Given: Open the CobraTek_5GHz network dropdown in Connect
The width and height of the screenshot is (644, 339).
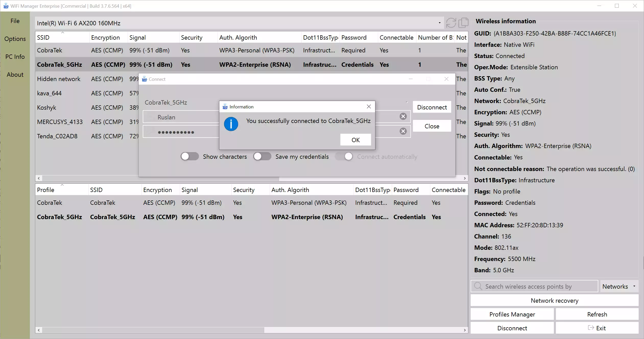Looking at the screenshot, I should click(407, 102).
